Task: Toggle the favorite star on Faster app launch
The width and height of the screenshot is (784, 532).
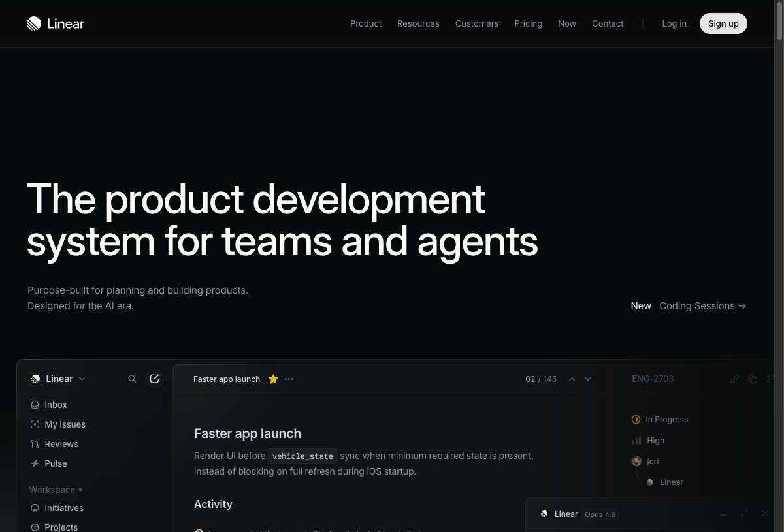Action: tap(273, 379)
